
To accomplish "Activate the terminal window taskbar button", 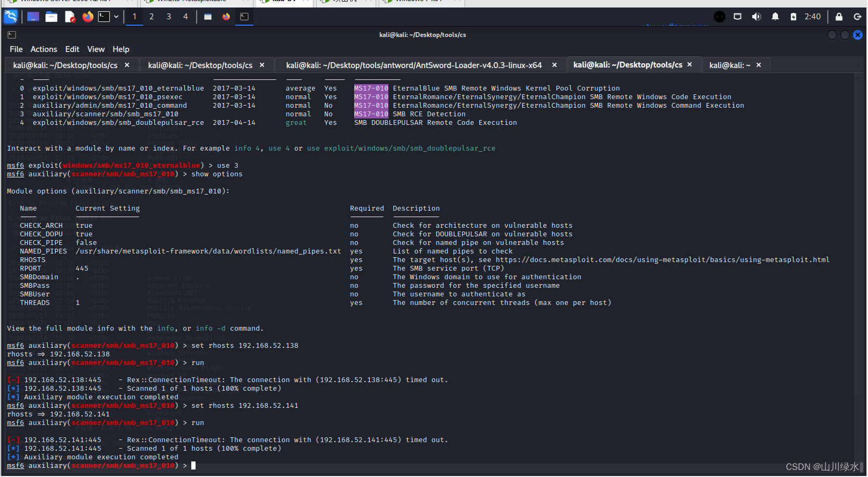I will click(x=244, y=17).
